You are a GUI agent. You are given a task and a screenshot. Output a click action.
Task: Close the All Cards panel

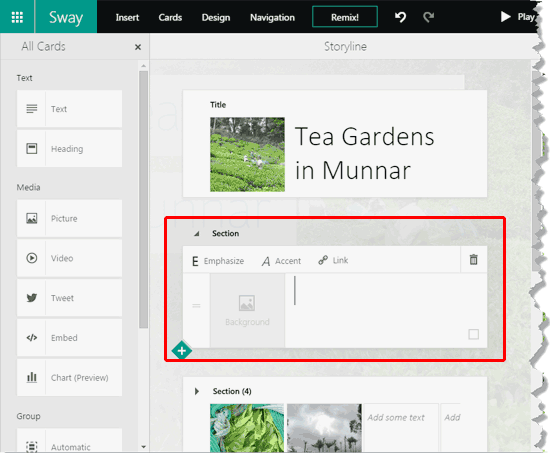[x=138, y=47]
